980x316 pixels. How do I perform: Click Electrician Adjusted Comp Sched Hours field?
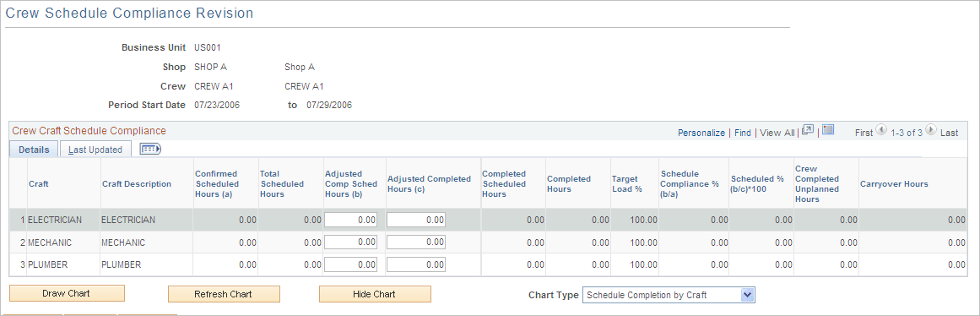pos(350,220)
